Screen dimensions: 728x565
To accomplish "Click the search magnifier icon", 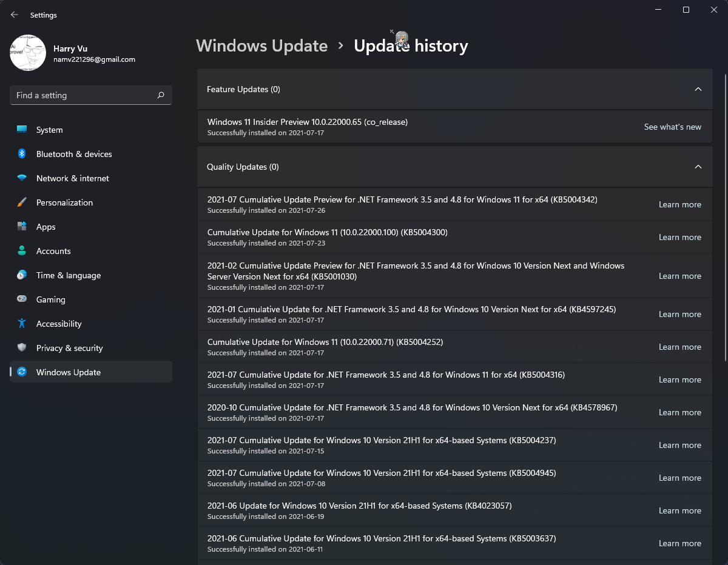I will pos(161,95).
